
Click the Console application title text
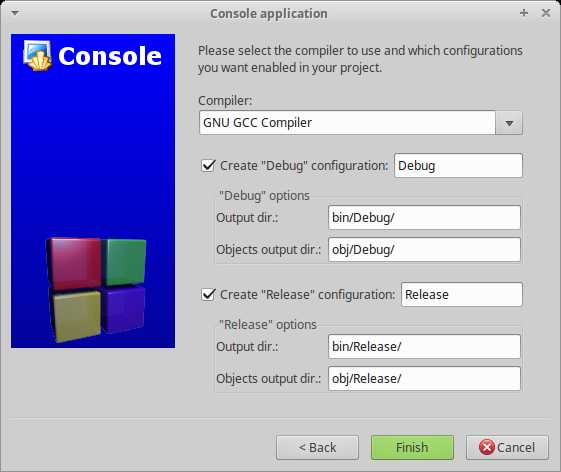click(x=269, y=14)
